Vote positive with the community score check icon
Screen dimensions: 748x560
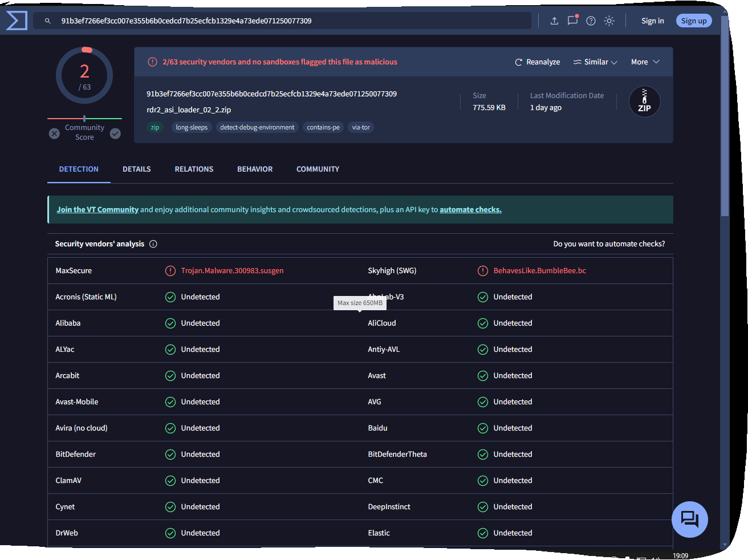click(115, 133)
